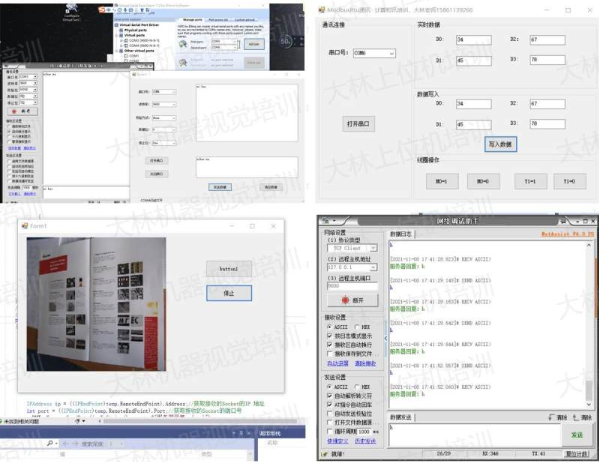Click the 就绪 status icon in 网络调试助手
This screenshot has width=599, height=462.
325,454
